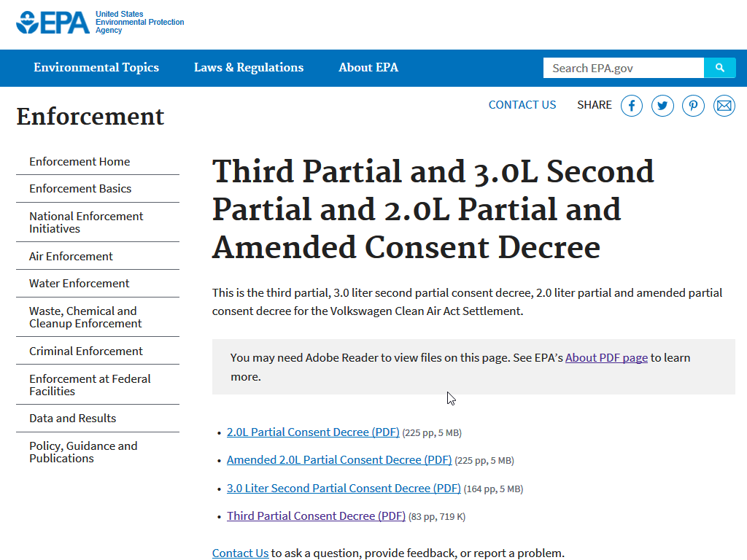Share page via email icon

pos(724,106)
